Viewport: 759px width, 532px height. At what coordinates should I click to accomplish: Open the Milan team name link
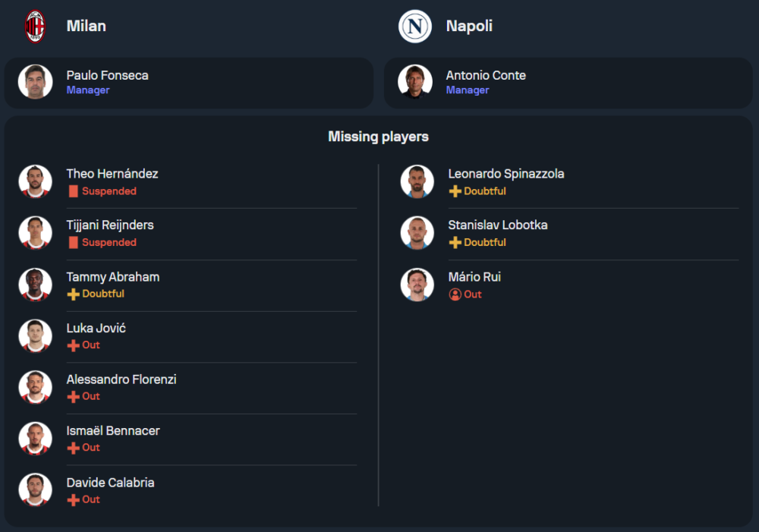pyautogui.click(x=86, y=26)
